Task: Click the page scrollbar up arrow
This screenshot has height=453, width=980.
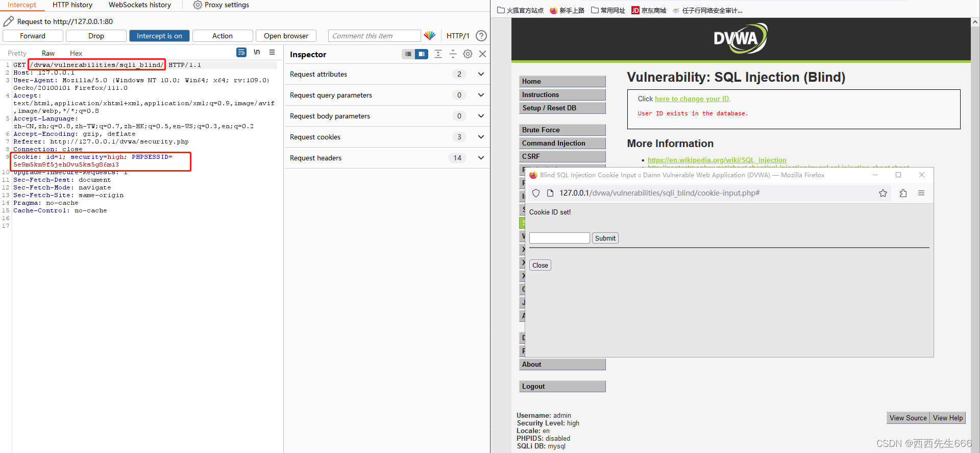Action: coord(975,22)
